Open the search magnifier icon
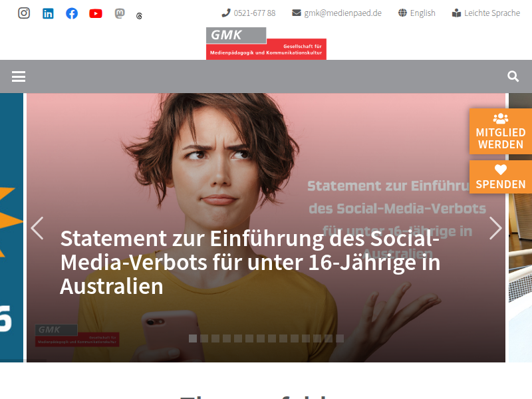Image resolution: width=532 pixels, height=399 pixels. coord(513,76)
